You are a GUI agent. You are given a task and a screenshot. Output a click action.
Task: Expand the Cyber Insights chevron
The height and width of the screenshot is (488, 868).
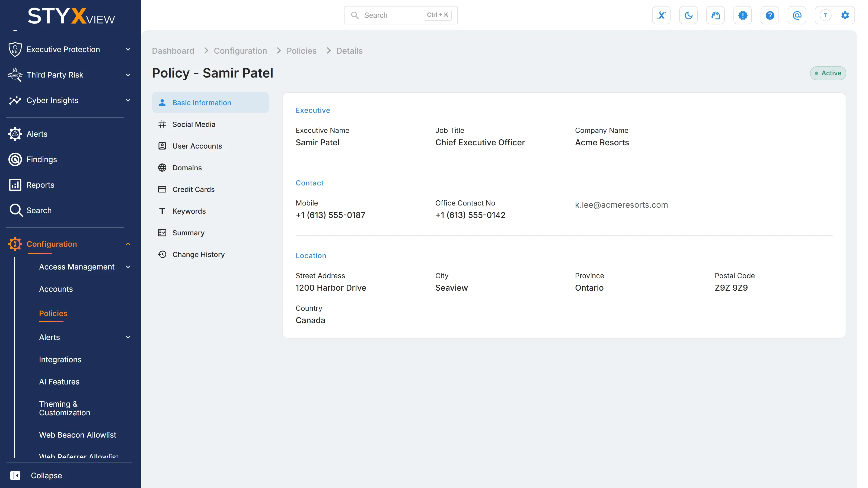click(x=128, y=100)
